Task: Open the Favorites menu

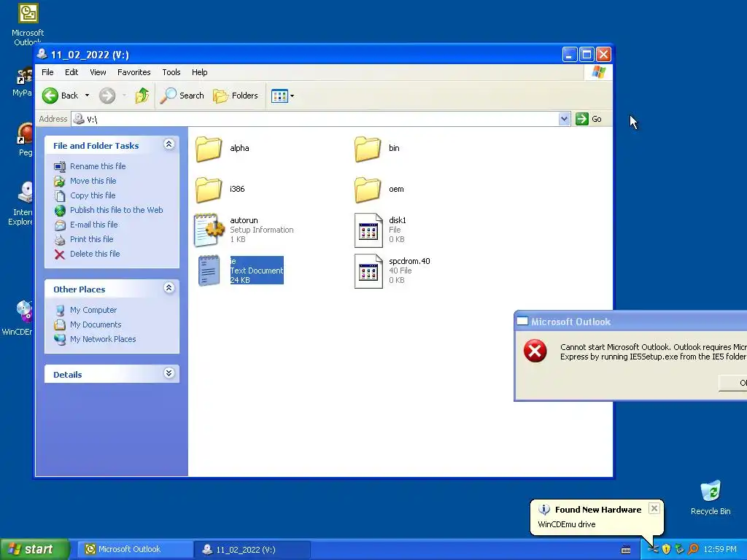Action: (134, 72)
